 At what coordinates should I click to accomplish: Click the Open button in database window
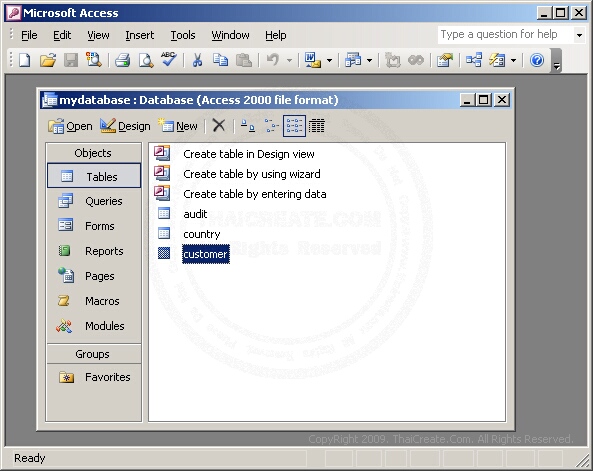coord(70,126)
